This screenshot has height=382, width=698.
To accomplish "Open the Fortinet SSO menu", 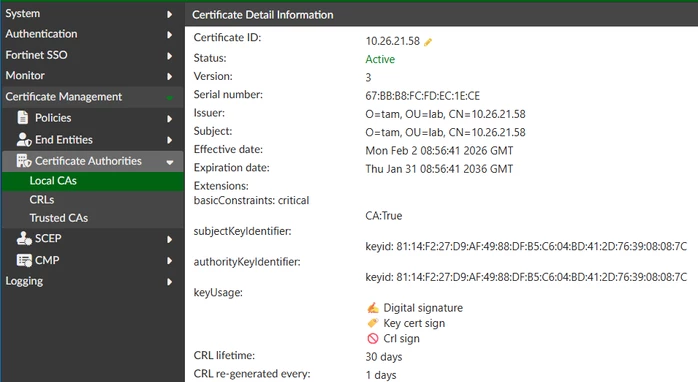I will pos(92,55).
